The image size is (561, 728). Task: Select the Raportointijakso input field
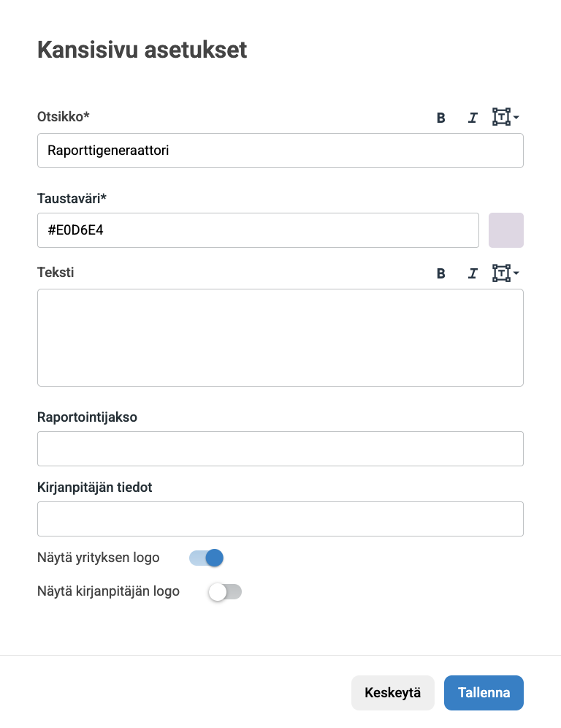coord(280,449)
